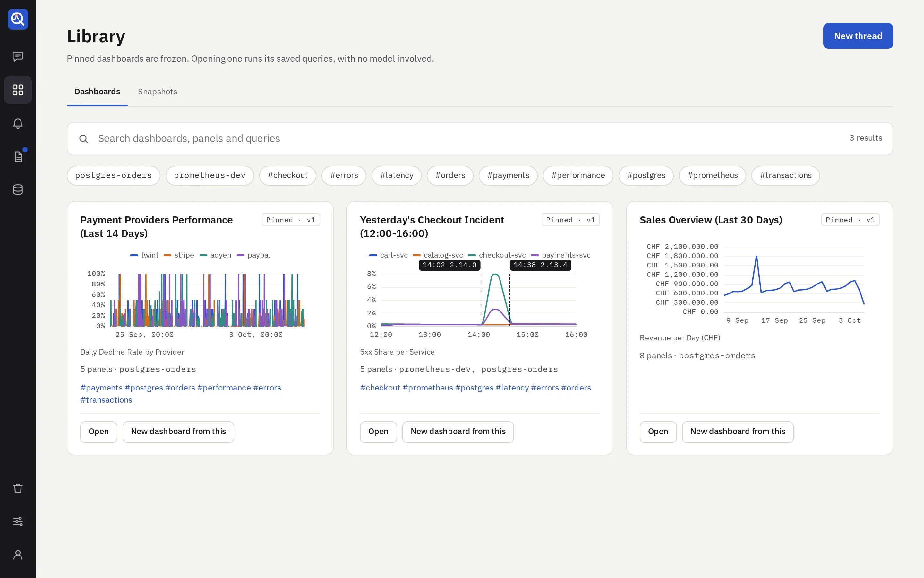924x578 pixels.
Task: Click the 14:38 2.13.4 deploy marker
Action: (x=540, y=265)
